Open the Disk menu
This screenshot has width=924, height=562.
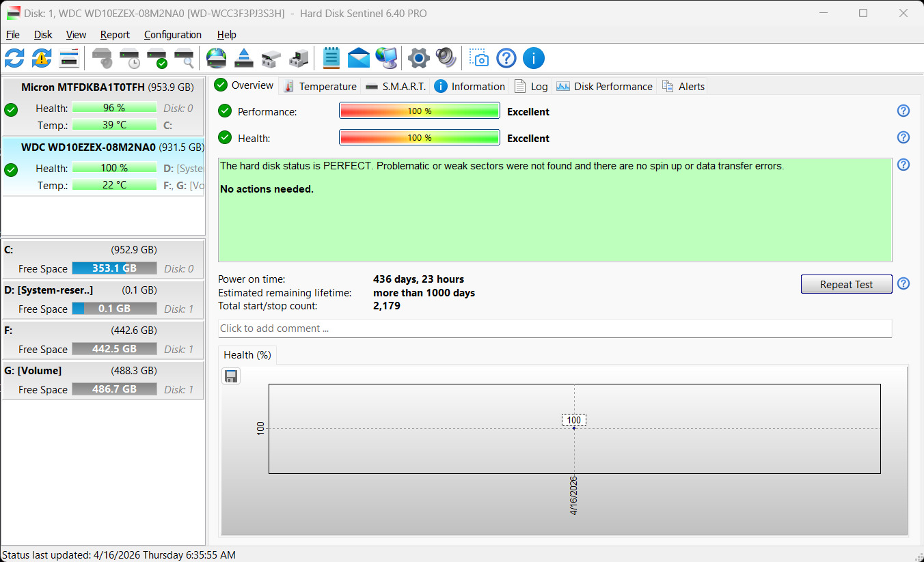[43, 35]
